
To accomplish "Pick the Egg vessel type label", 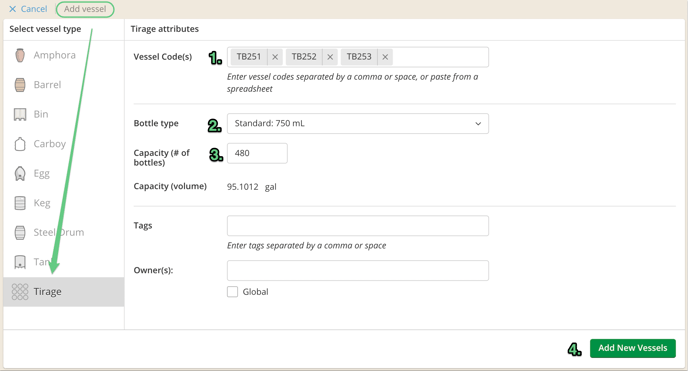I will click(x=42, y=174).
